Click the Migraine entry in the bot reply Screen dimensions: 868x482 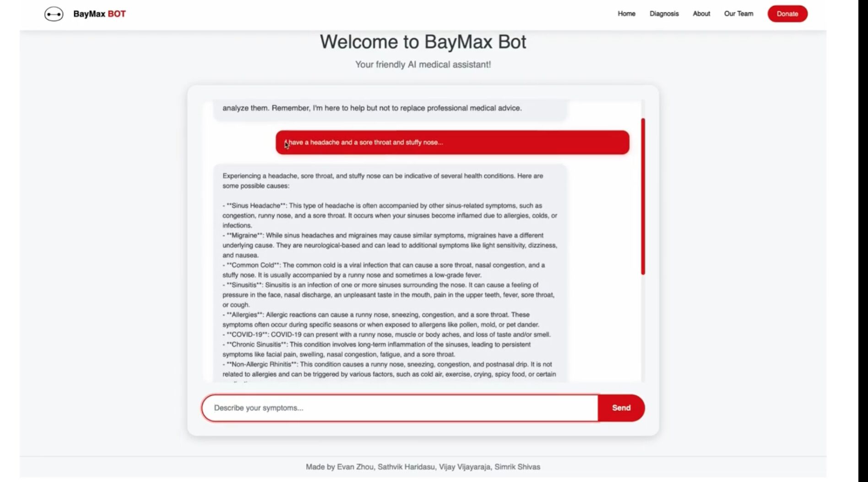390,245
